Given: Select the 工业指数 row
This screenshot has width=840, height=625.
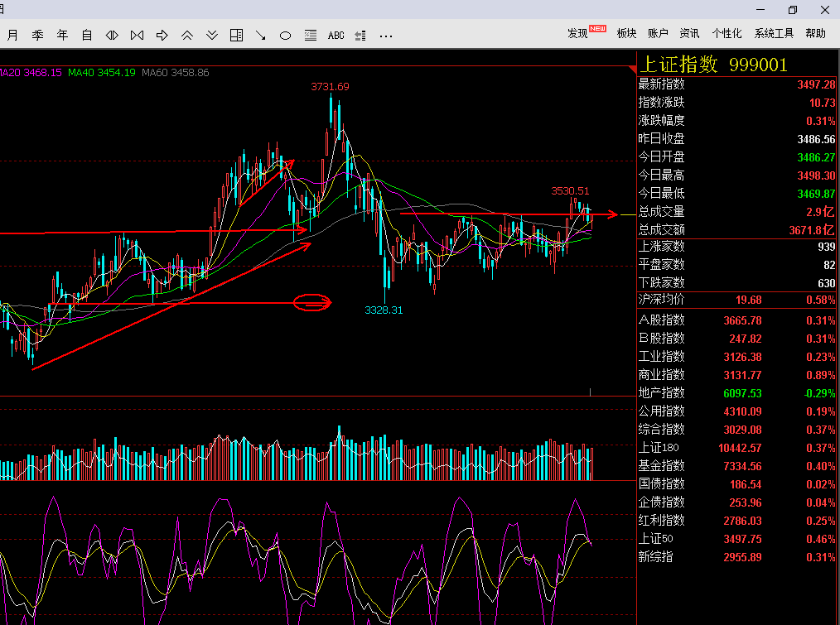Looking at the screenshot, I should pos(736,357).
